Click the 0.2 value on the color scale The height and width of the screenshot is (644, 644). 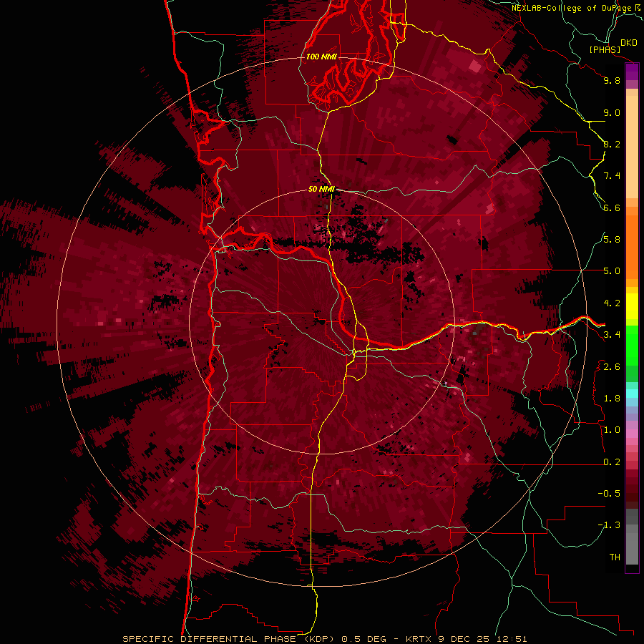612,462
